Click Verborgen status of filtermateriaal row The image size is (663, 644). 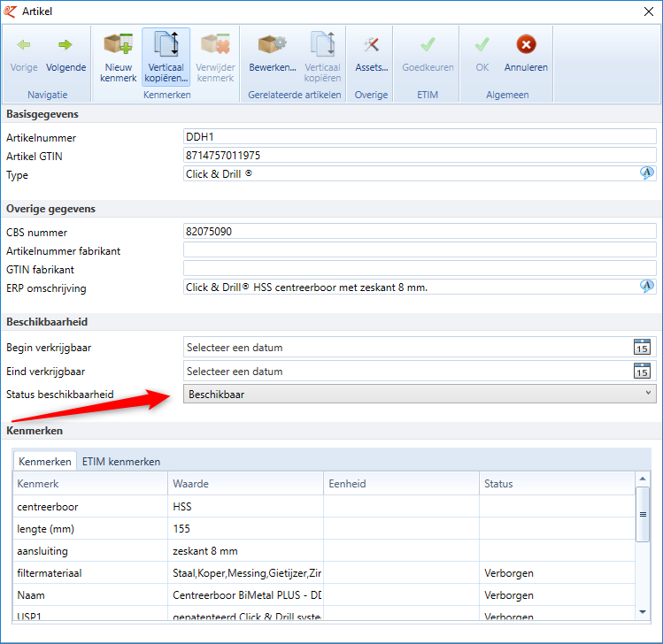557,572
